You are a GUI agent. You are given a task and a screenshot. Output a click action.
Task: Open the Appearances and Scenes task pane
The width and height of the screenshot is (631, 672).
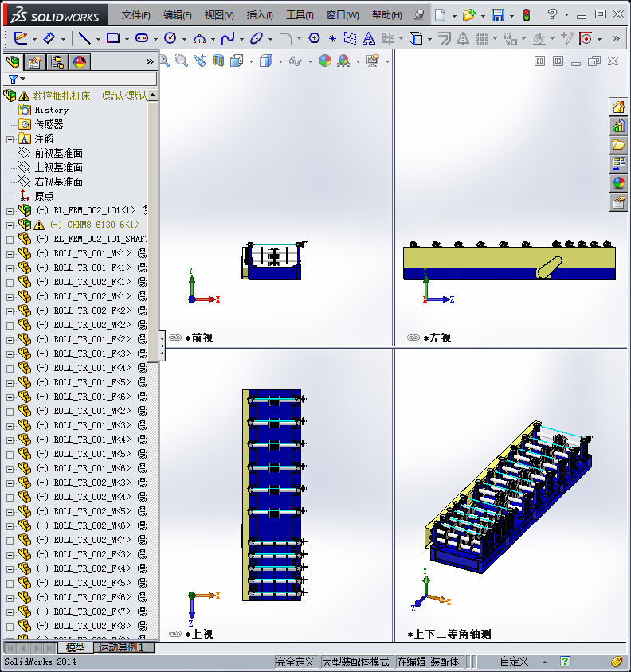point(618,183)
